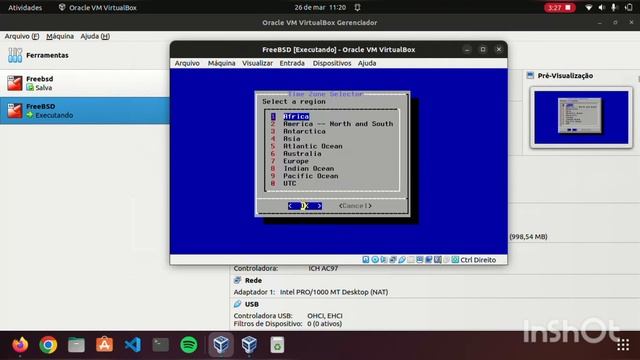Click the USB devices status icon
This screenshot has height=360, width=640.
tap(402, 260)
